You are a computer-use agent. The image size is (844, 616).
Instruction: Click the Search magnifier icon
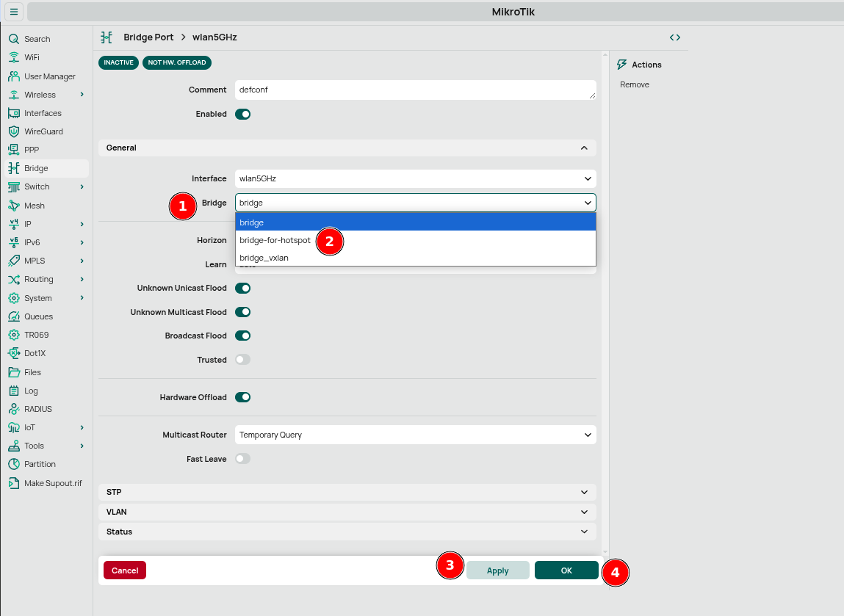tap(14, 38)
